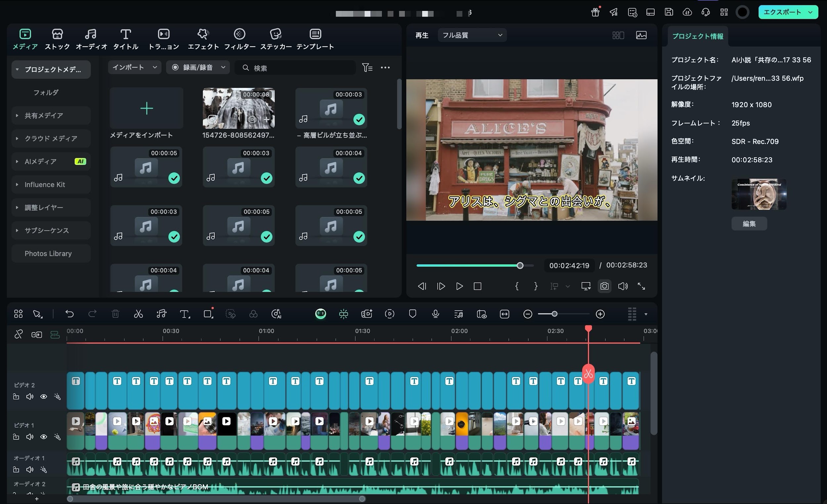Mute the ビデオ 1 track speaker
This screenshot has height=504, width=827.
[x=30, y=437]
